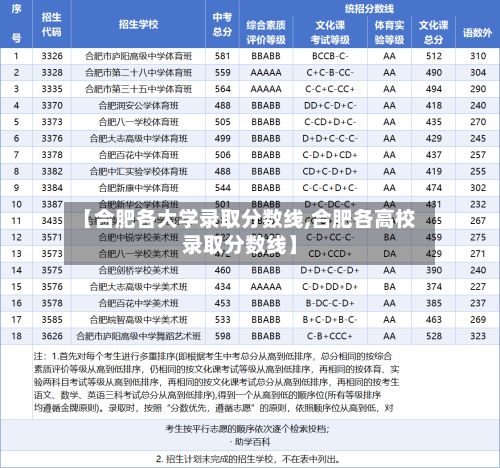Image resolution: width=500 pixels, height=468 pixels.
Task: Click total score 544
Action: coord(223,188)
